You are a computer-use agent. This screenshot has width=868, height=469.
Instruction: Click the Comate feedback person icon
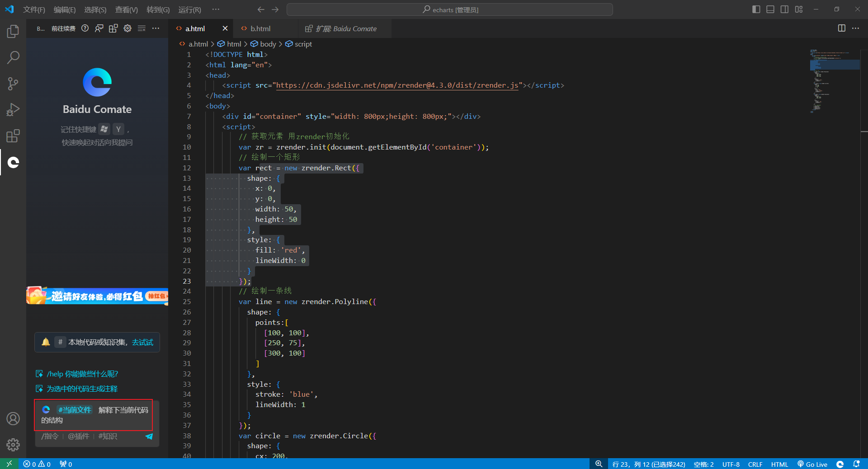pos(99,28)
